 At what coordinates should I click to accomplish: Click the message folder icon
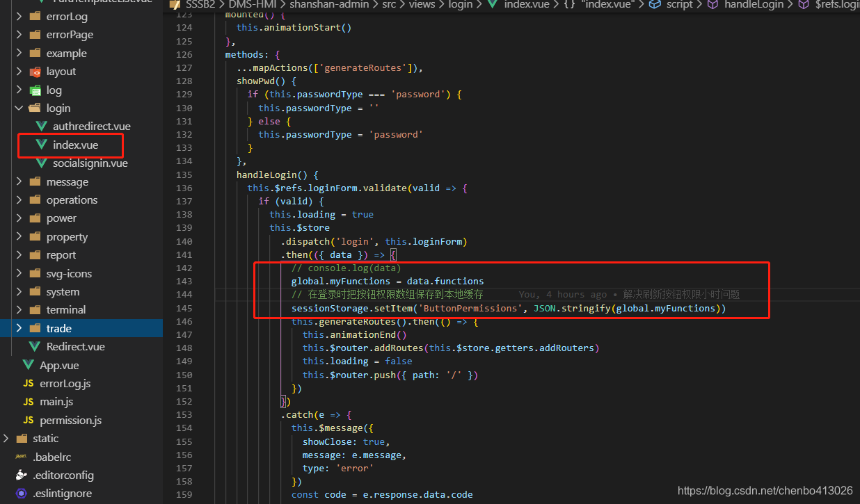tap(35, 182)
